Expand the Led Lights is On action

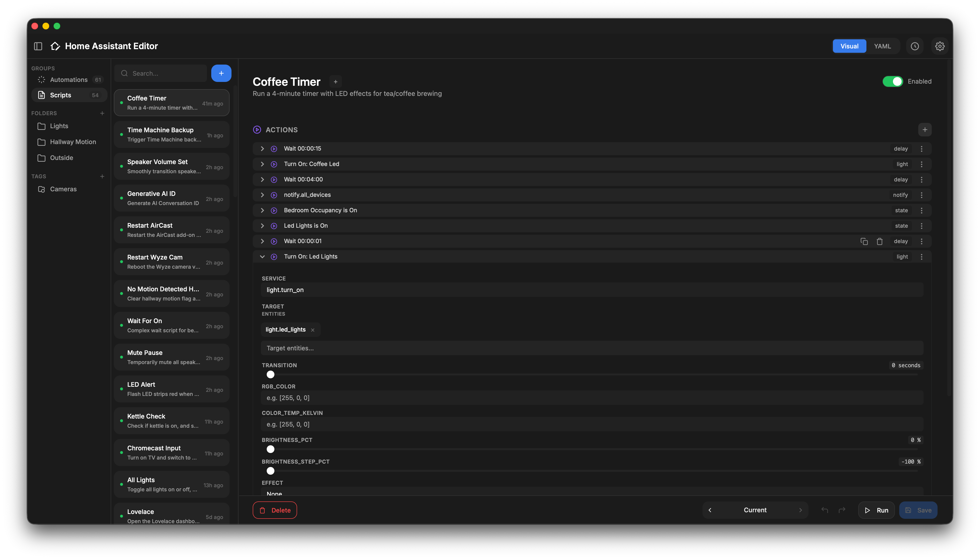[x=262, y=225]
